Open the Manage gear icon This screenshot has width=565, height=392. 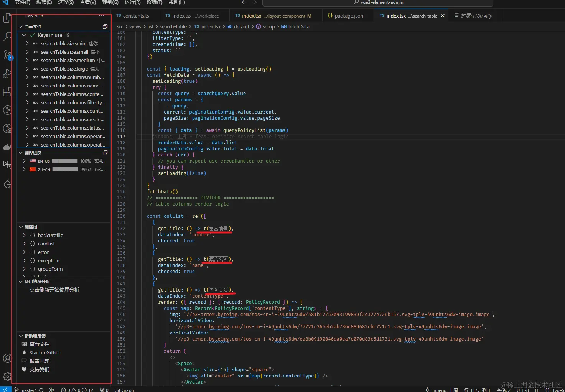[x=7, y=376]
